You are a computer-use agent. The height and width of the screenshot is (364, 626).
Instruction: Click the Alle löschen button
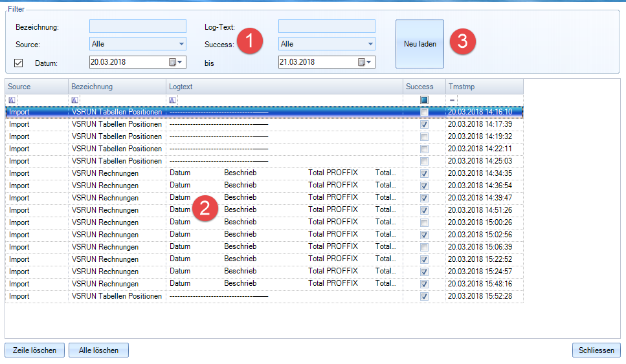(98, 350)
